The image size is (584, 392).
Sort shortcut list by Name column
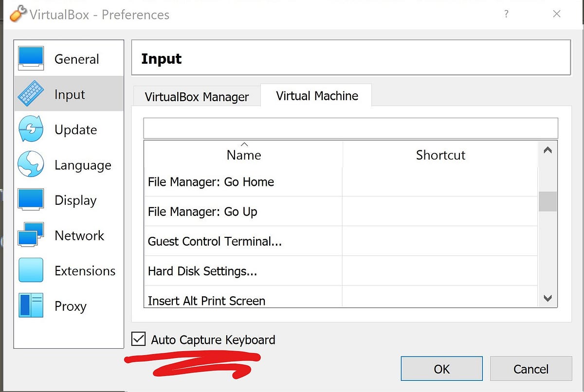[x=244, y=155]
